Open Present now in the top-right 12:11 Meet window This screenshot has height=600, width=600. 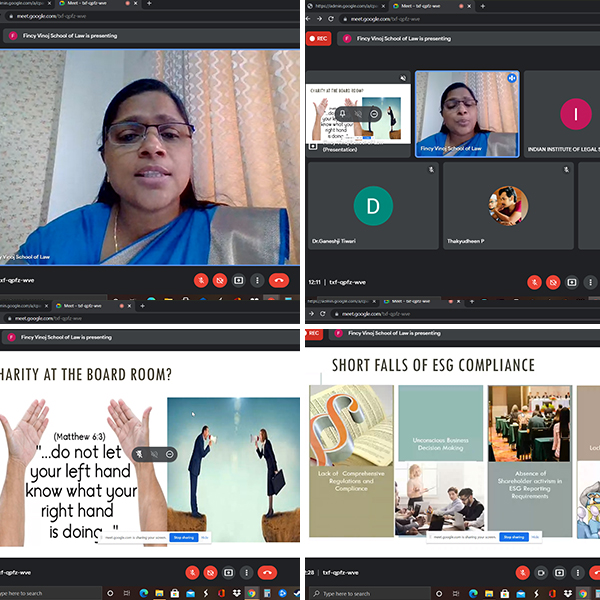[572, 282]
